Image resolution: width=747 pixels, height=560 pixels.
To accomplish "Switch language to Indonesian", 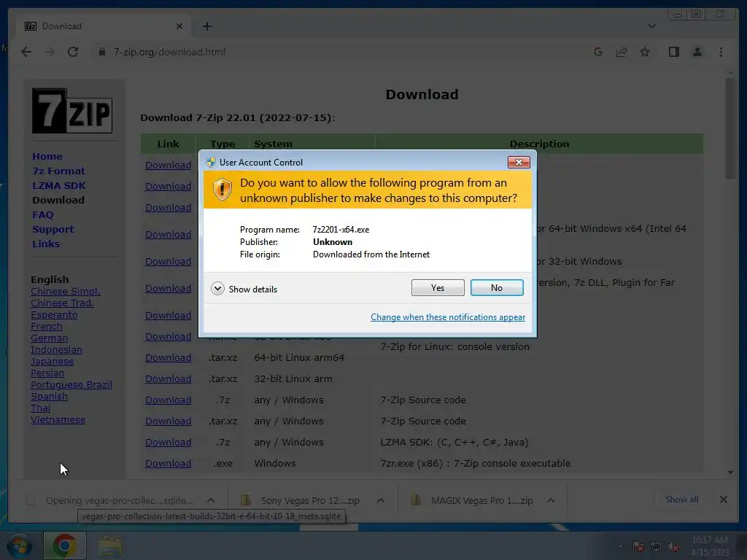I will click(56, 349).
